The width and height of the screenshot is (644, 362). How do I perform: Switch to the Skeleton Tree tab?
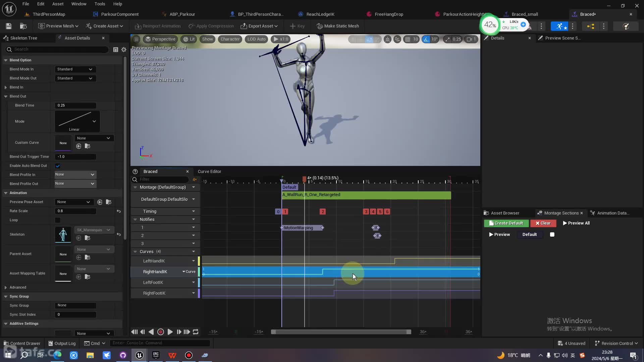point(24,38)
